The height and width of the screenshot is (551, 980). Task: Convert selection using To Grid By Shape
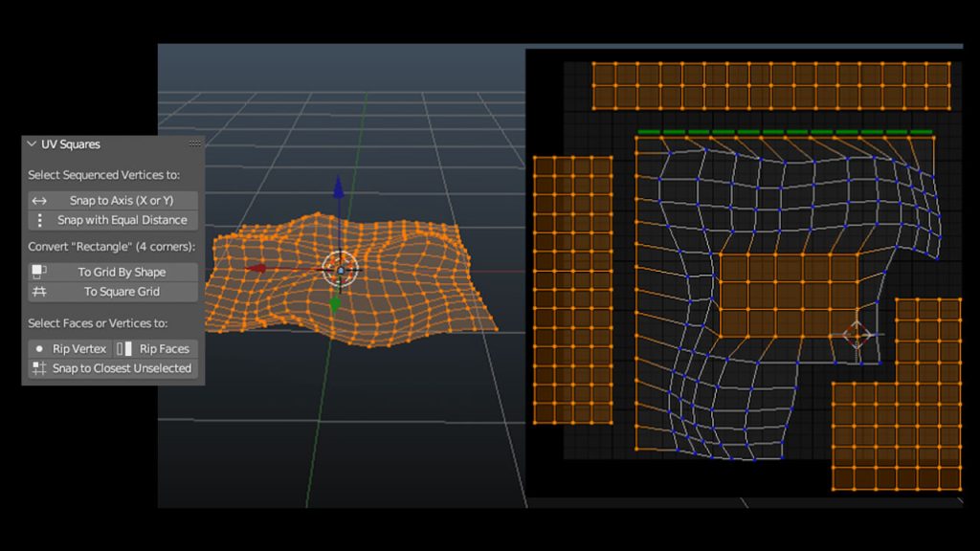113,273
